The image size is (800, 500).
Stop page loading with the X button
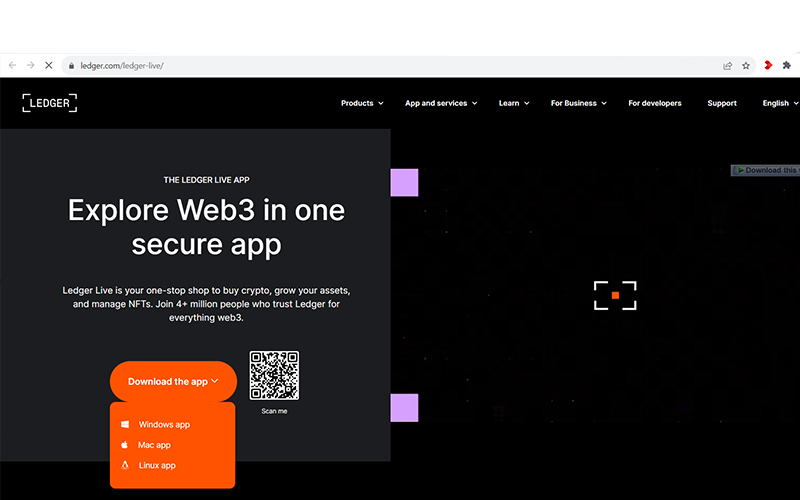coord(49,65)
